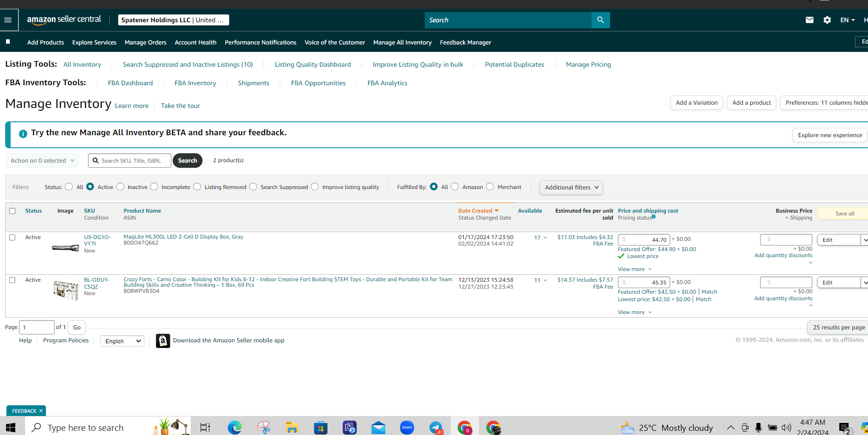Open Voice of the Customer
Image resolution: width=868 pixels, height=435 pixels.
(335, 42)
